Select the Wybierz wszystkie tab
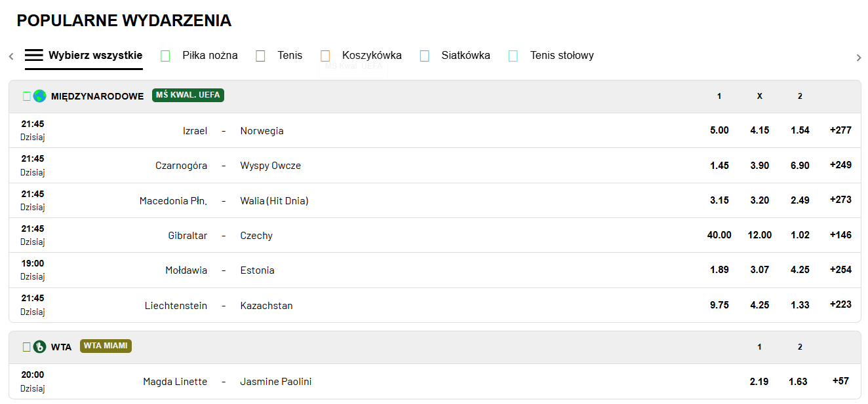868x404 pixels. [x=84, y=56]
